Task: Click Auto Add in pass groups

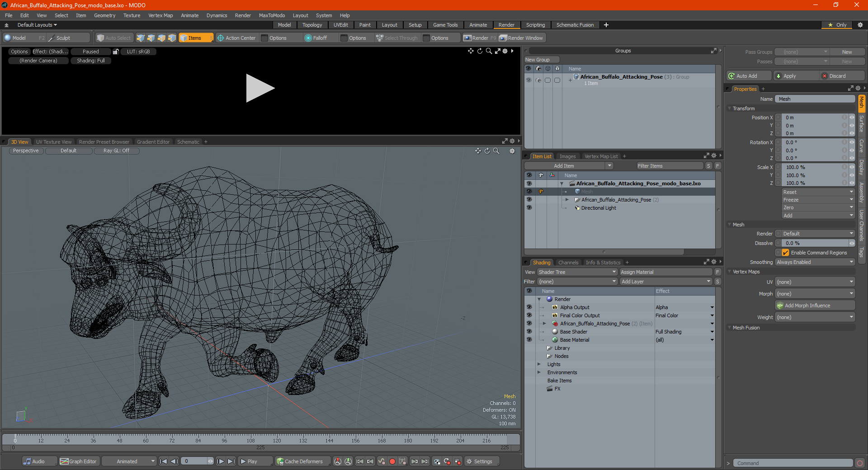Action: 749,76
